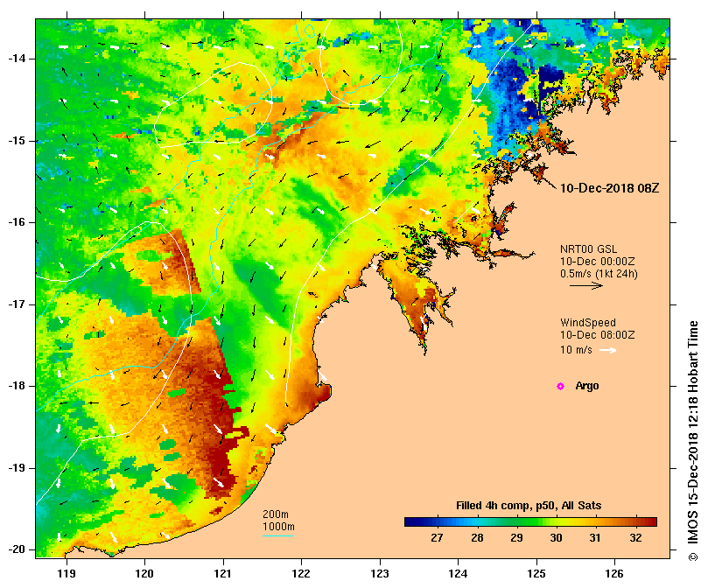Click the 'Filled 4h comp, p50, All Sats' title
Image resolution: width=708 pixels, height=588 pixels.
[529, 506]
